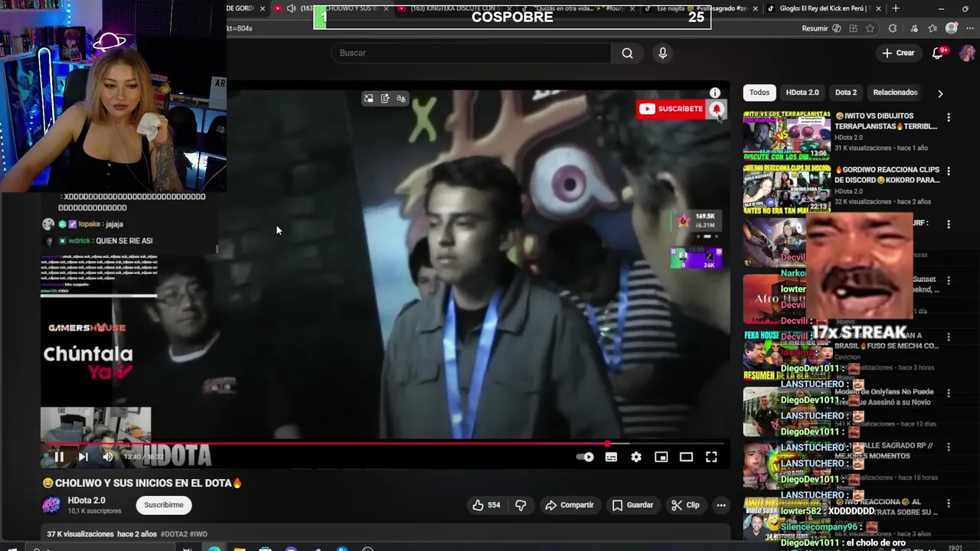Select the Dota 2 filter chip

coord(846,93)
